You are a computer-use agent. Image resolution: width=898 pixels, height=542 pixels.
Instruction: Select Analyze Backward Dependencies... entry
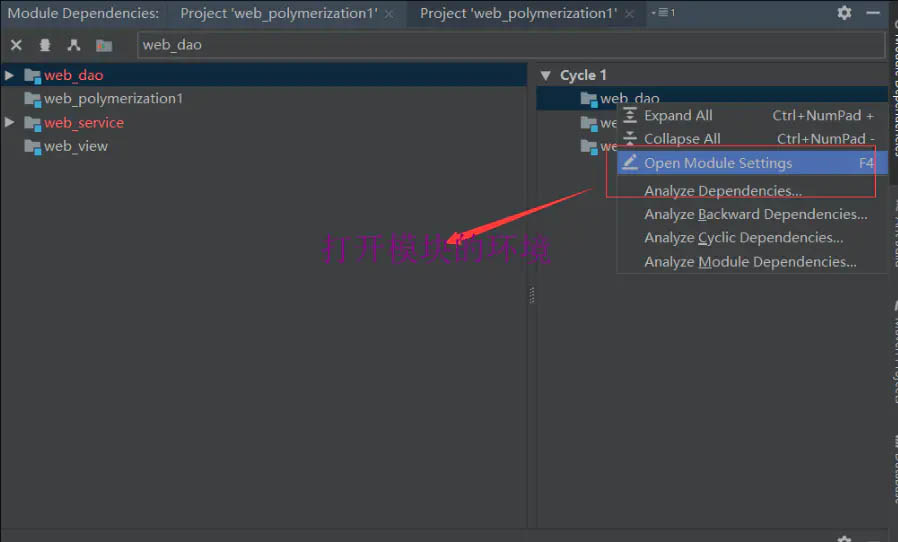pyautogui.click(x=752, y=214)
